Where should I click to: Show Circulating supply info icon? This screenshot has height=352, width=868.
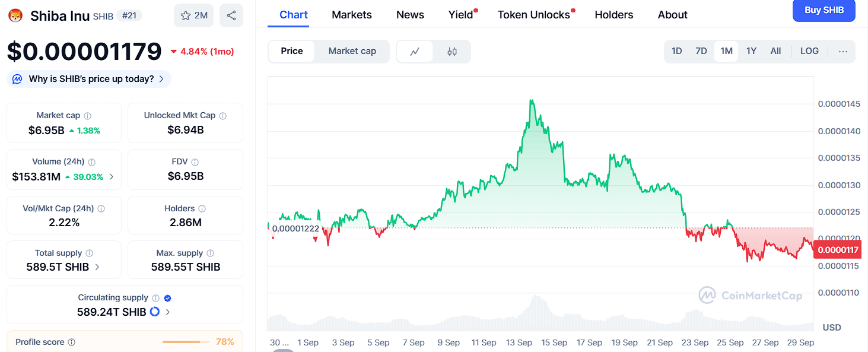155,298
